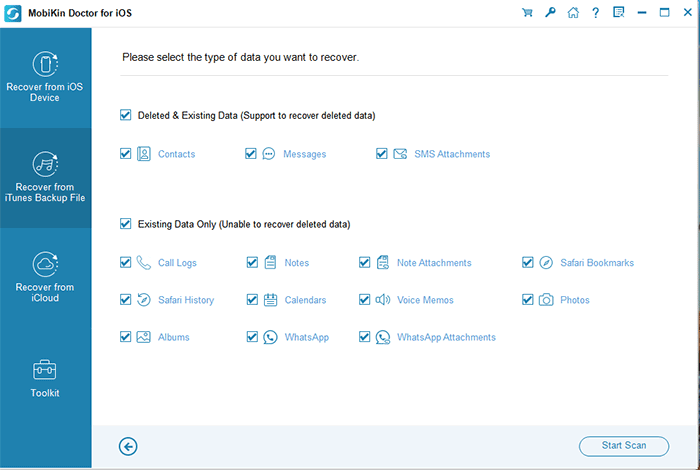Click the Albums picture icon
The width and height of the screenshot is (700, 470).
[143, 337]
